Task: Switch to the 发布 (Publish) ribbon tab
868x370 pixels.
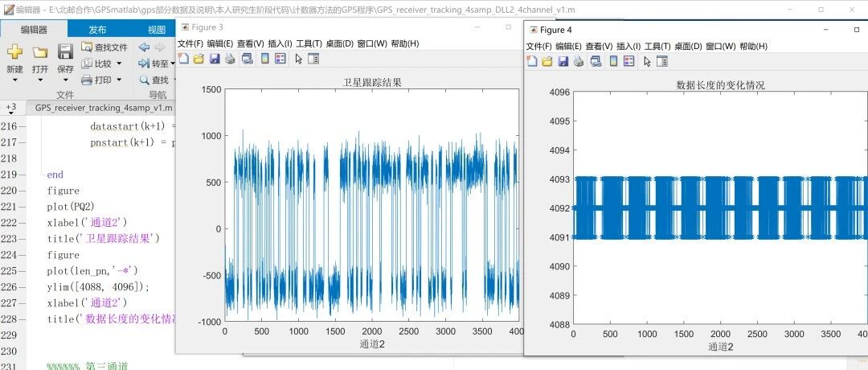Action: click(x=97, y=29)
